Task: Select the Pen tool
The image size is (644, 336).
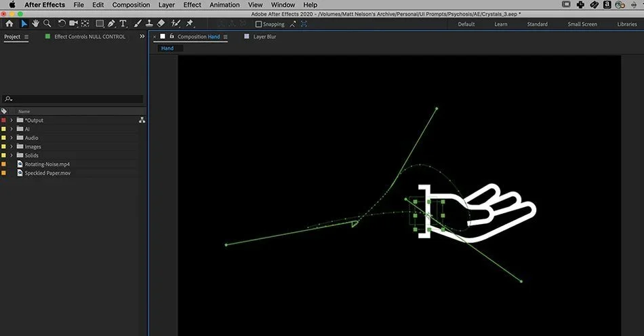Action: 111,24
